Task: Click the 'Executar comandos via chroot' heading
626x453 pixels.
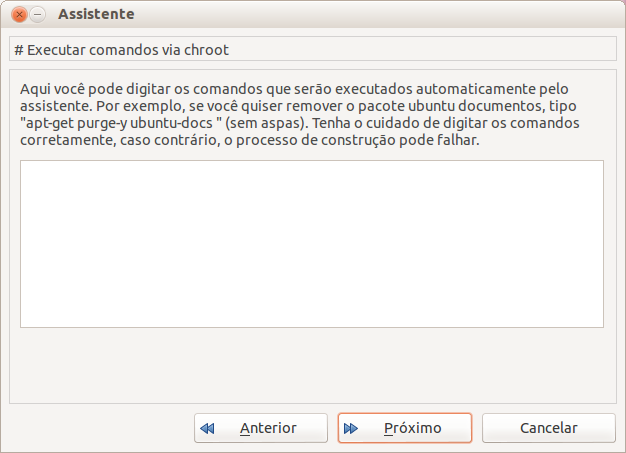Action: click(x=121, y=50)
